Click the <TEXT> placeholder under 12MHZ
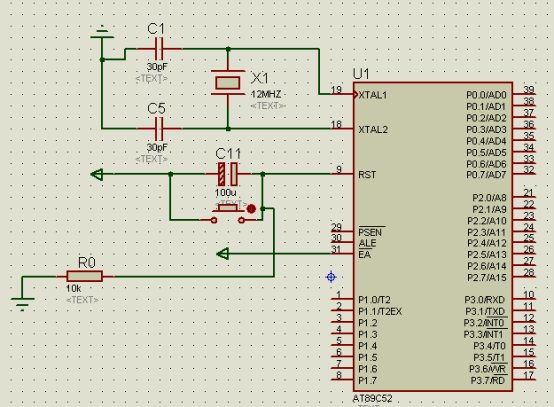This screenshot has width=554, height=407. 268,106
